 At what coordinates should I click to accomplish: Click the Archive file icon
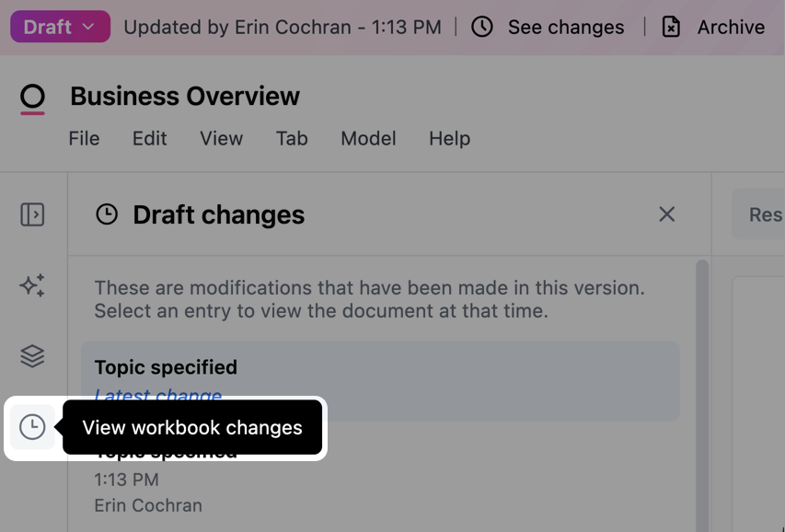672,27
